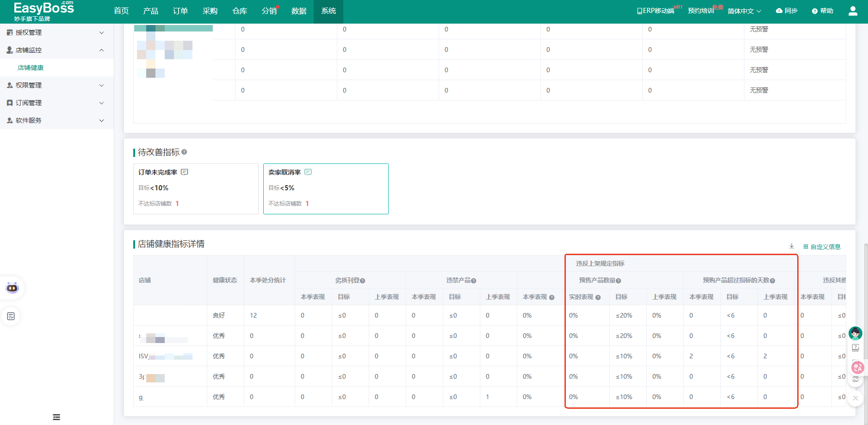Open the robot assistant chat icon
Screen dimensions: 868x425
tap(12, 288)
